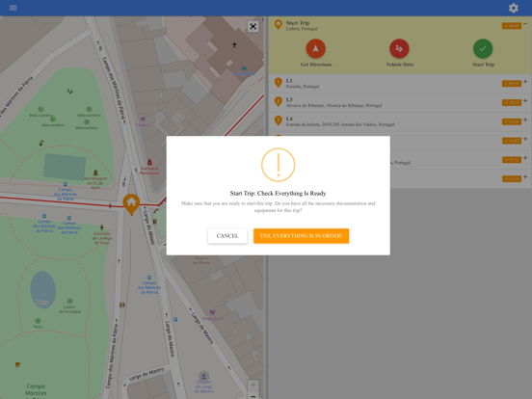Click the map fullscreen toggle icon
The height and width of the screenshot is (399, 532).
pos(253,26)
